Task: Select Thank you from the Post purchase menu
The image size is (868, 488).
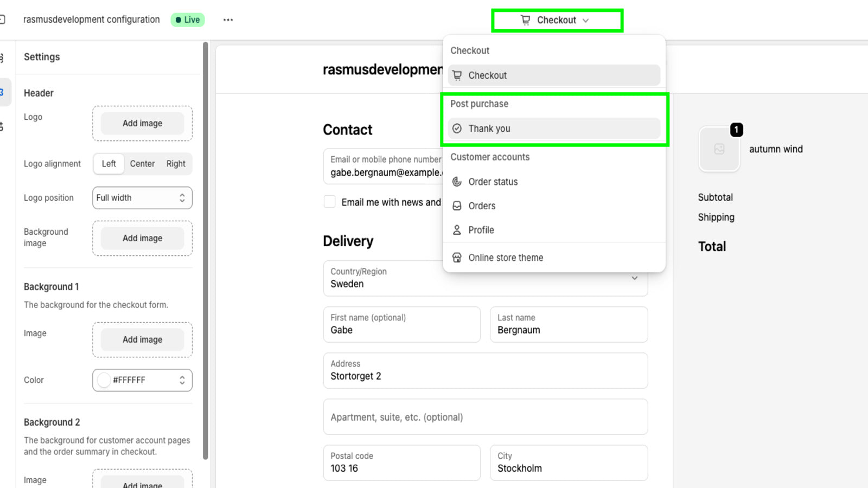Action: coord(489,129)
